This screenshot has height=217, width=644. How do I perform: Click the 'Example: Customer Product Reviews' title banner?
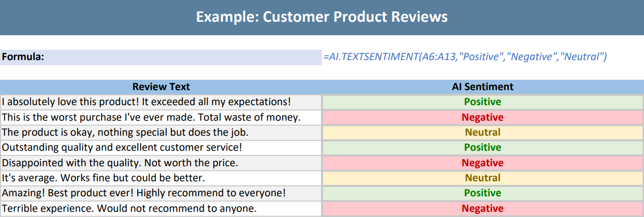321,17
